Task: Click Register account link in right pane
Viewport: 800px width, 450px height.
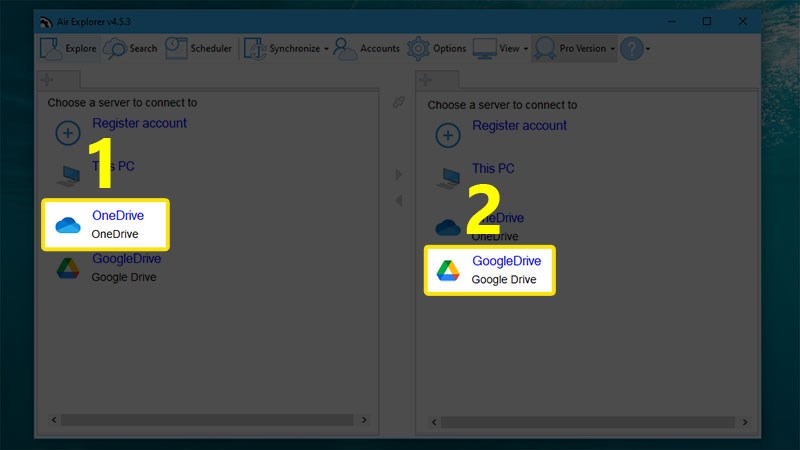Action: pos(519,126)
